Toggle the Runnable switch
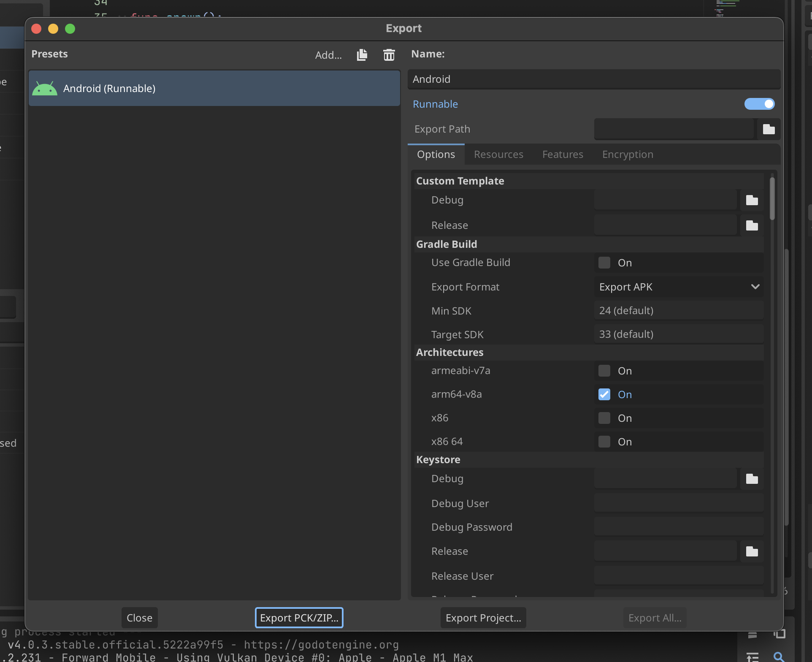812x662 pixels. 759,104
